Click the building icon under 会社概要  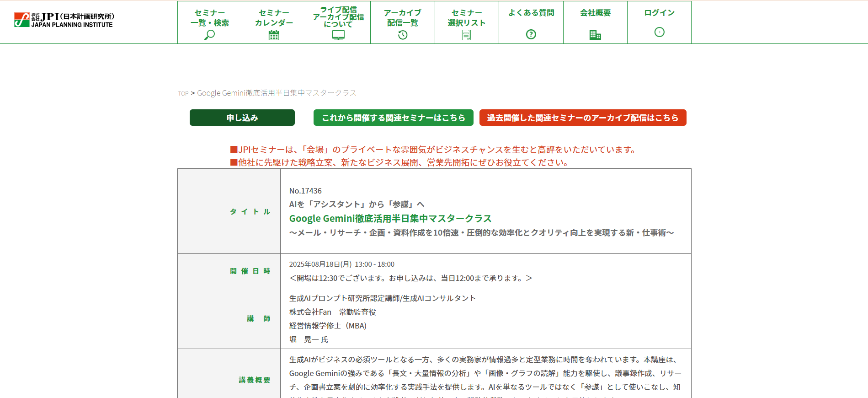(595, 35)
